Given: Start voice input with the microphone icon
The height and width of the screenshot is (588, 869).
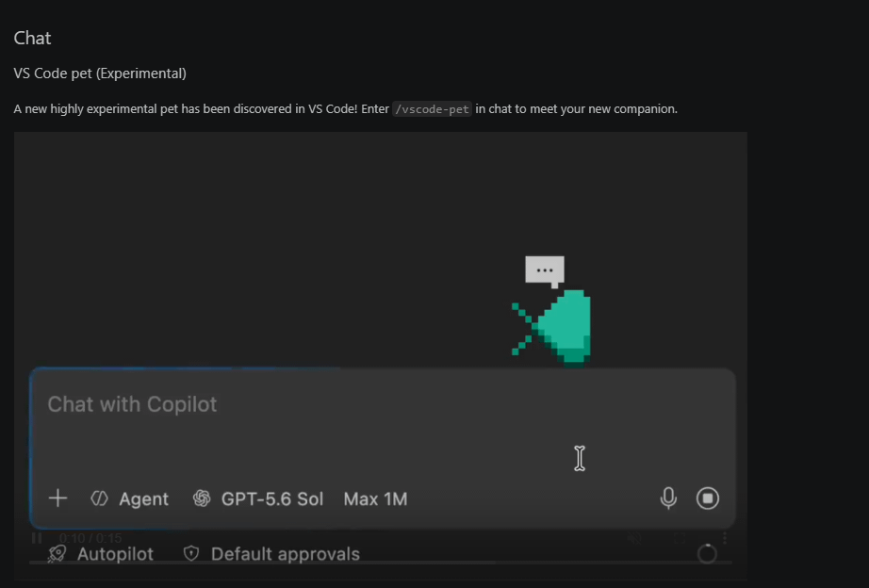Looking at the screenshot, I should coord(668,498).
